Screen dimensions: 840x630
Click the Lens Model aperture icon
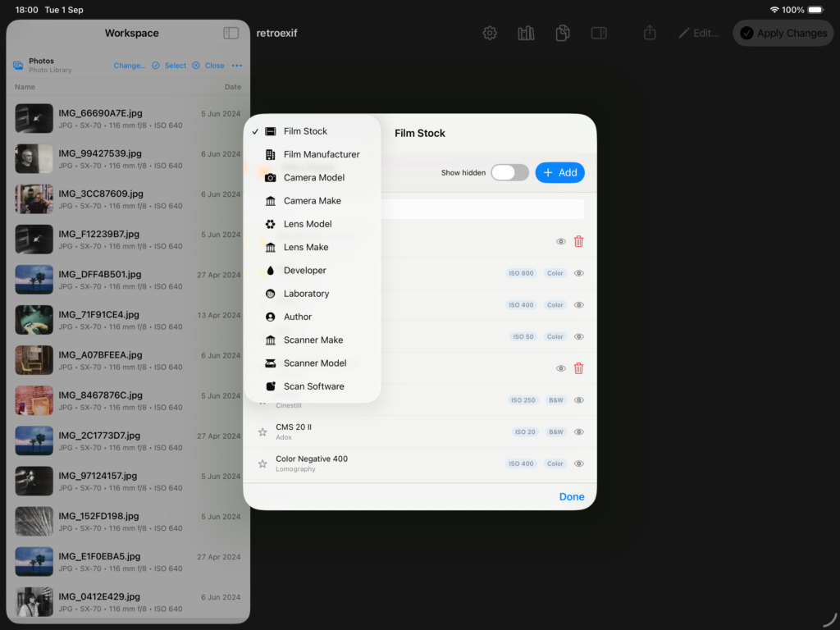(271, 224)
